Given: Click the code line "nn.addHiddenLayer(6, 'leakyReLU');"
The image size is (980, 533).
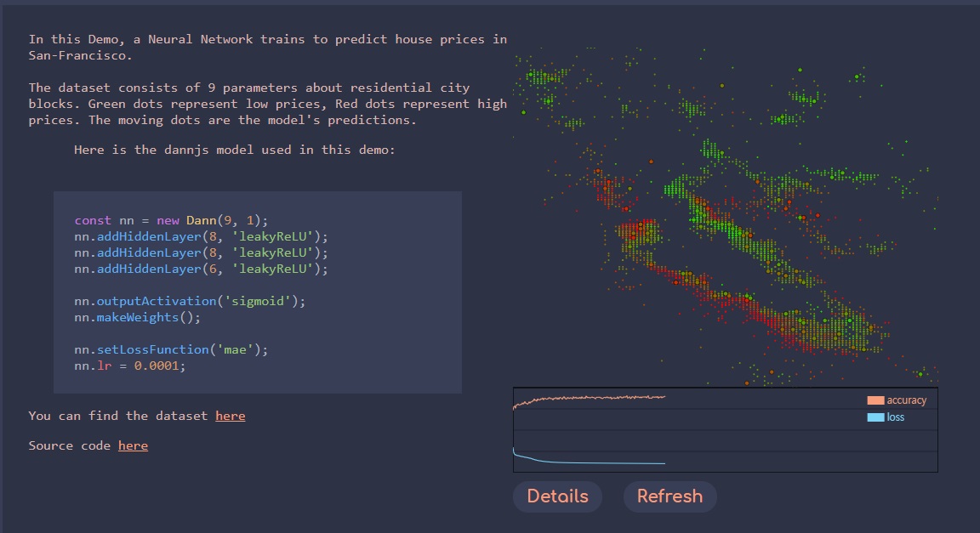Looking at the screenshot, I should tap(201, 269).
